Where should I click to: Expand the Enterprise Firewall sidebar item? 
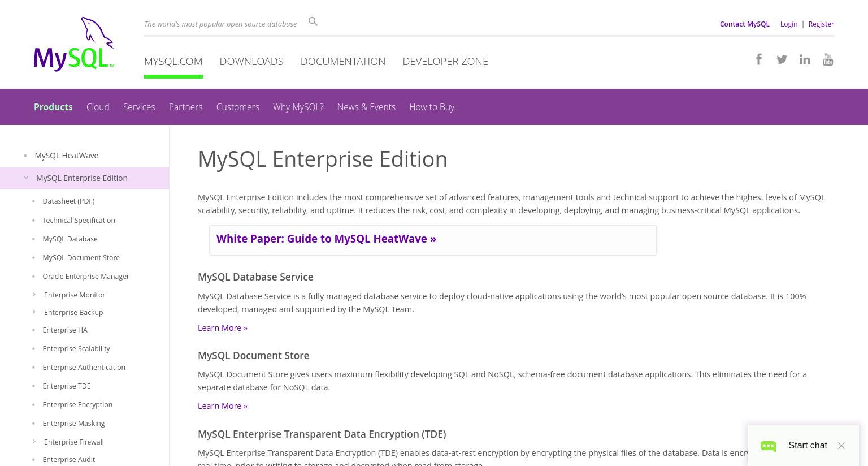(x=34, y=441)
